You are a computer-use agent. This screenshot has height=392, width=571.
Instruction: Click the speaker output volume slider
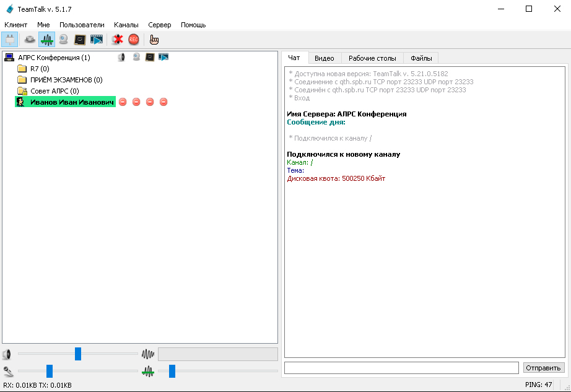78,354
